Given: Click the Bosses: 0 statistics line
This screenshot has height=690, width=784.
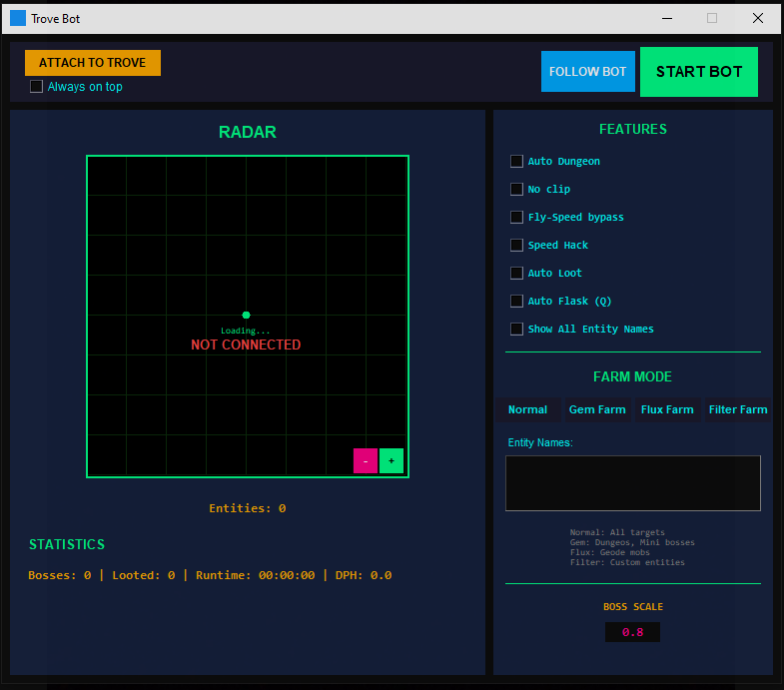Looking at the screenshot, I should pyautogui.click(x=210, y=575).
